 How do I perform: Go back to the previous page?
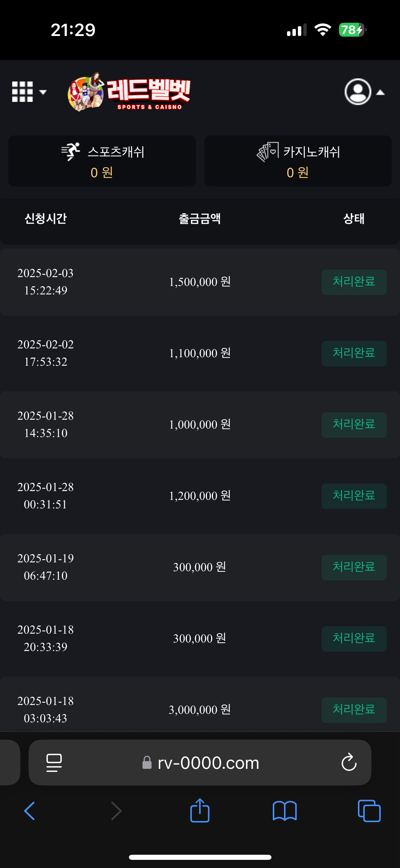[x=30, y=811]
